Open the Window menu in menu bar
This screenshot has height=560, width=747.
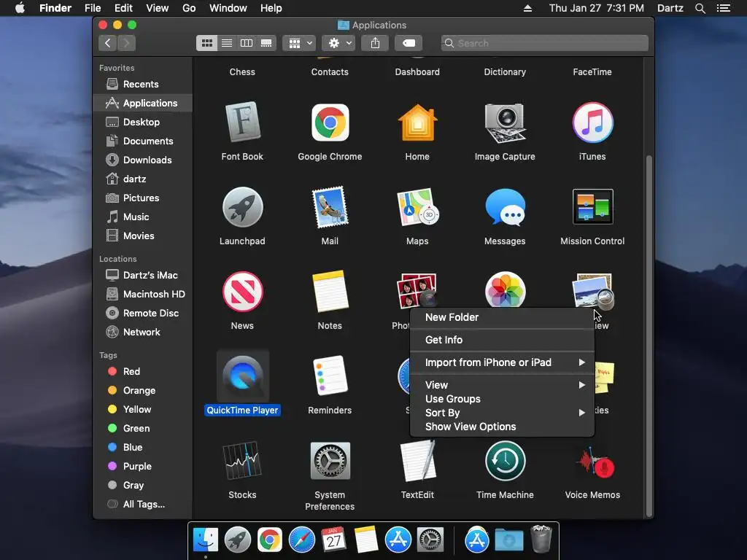click(228, 8)
